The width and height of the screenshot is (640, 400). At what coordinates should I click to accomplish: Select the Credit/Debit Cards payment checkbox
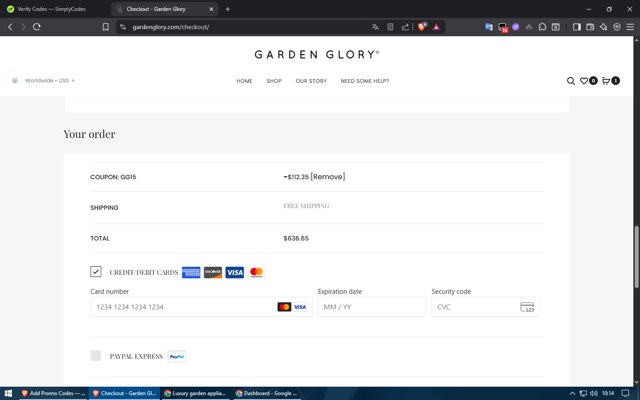(x=96, y=271)
